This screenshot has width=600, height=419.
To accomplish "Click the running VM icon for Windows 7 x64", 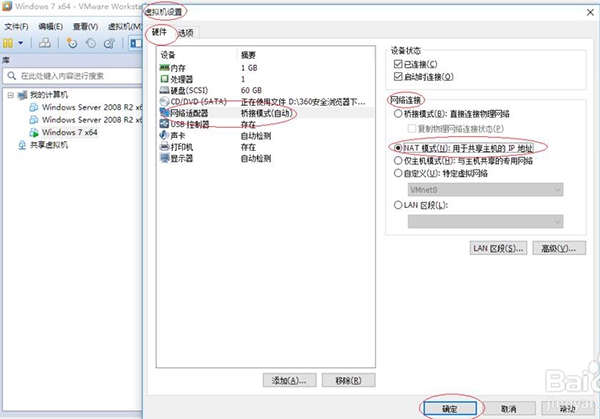I will [x=34, y=132].
